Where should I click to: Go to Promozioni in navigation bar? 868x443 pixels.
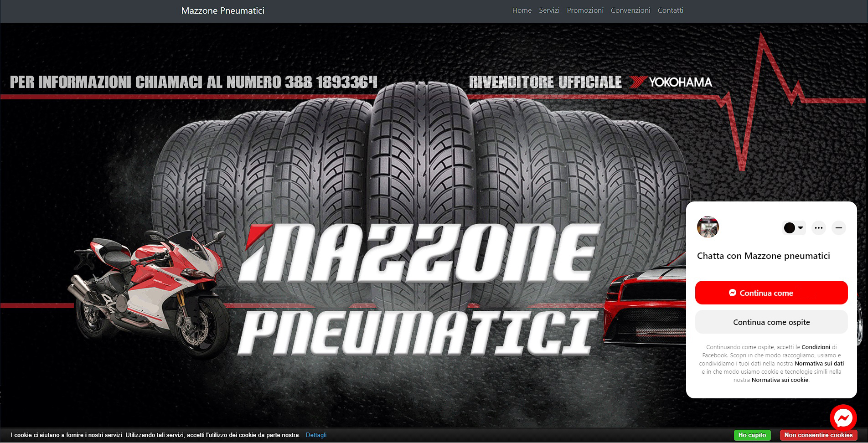(585, 10)
